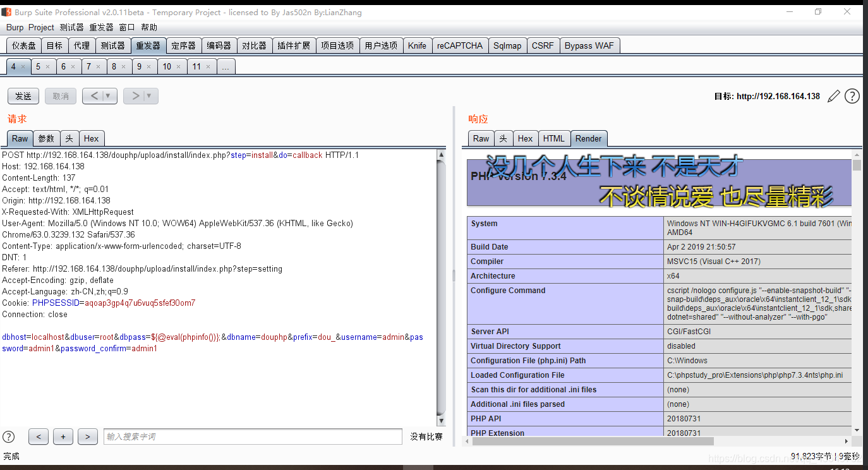Screen dimensions: 868x470
Task: Select response Hex tab
Action: point(526,138)
